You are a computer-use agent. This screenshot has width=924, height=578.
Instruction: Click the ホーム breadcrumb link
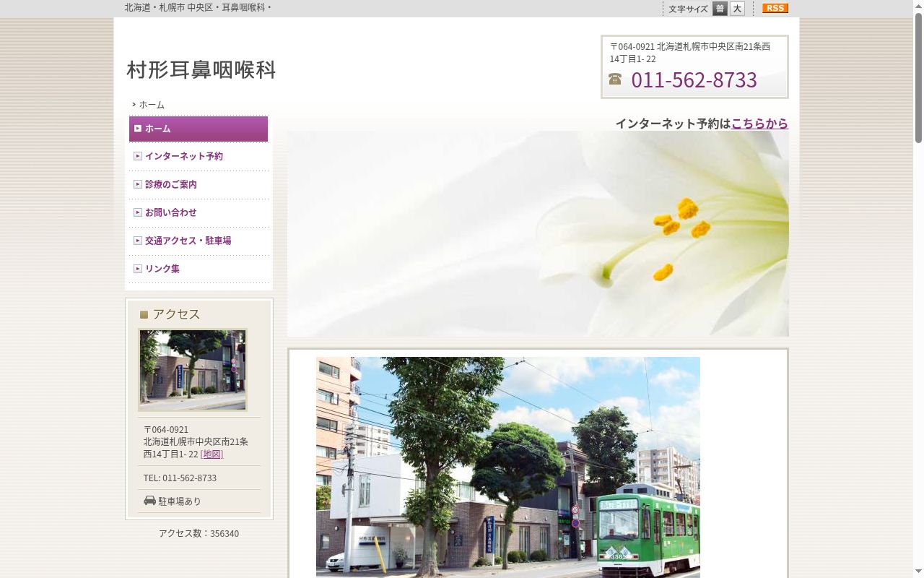pyautogui.click(x=152, y=105)
